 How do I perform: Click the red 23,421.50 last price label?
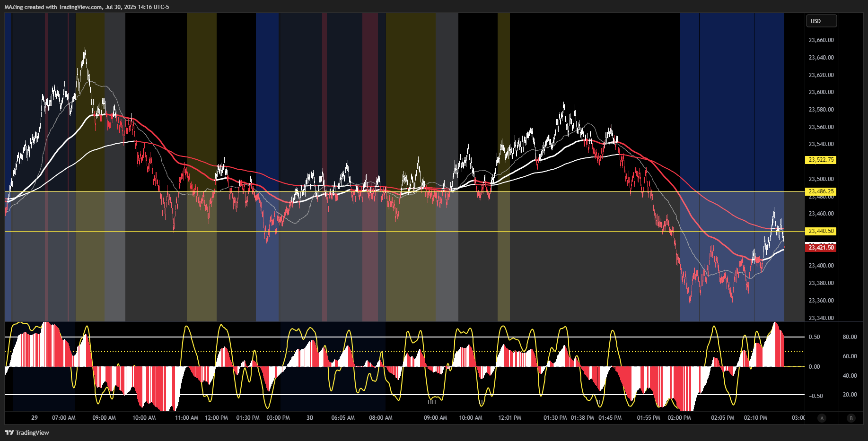(821, 248)
